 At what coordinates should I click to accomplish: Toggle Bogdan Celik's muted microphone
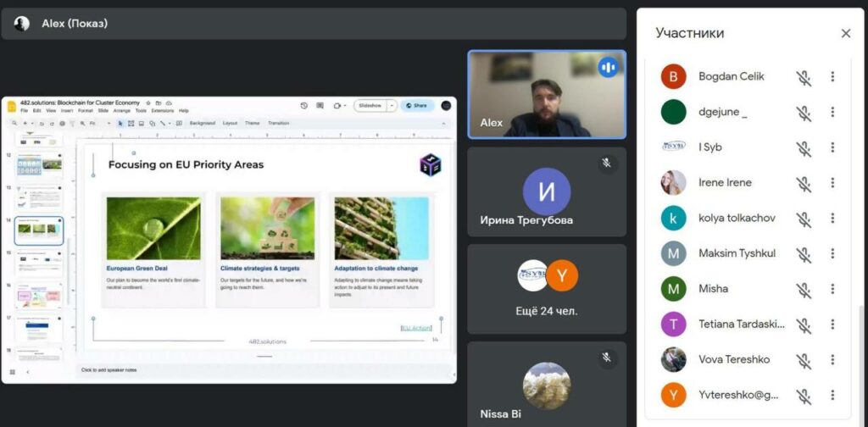[x=804, y=78]
